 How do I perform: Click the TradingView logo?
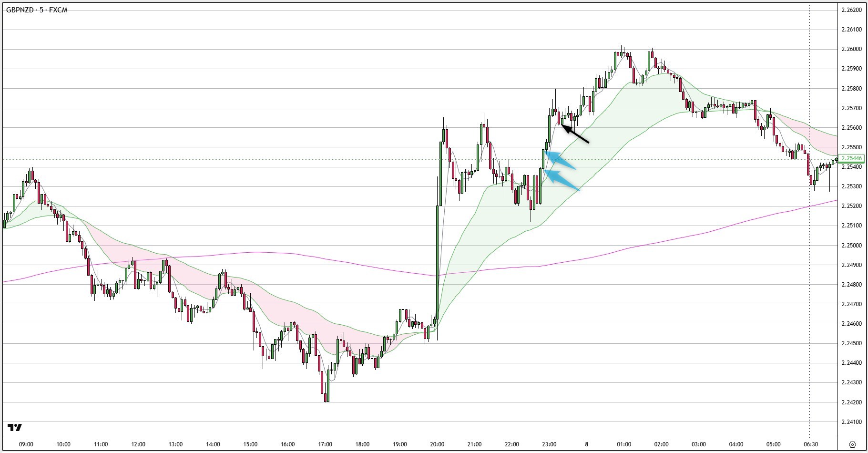pyautogui.click(x=15, y=427)
